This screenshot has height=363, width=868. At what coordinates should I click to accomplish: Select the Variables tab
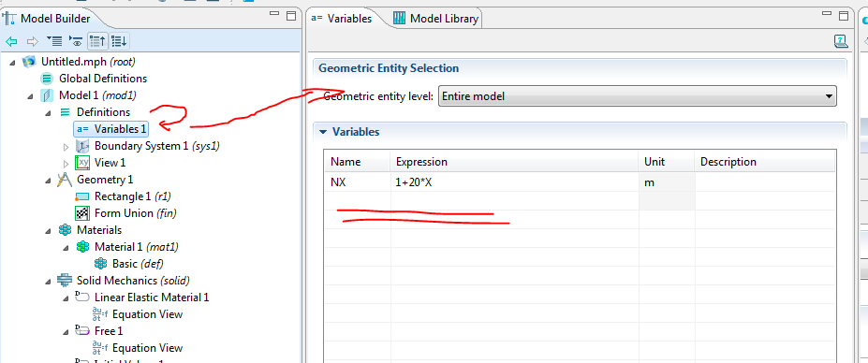341,19
